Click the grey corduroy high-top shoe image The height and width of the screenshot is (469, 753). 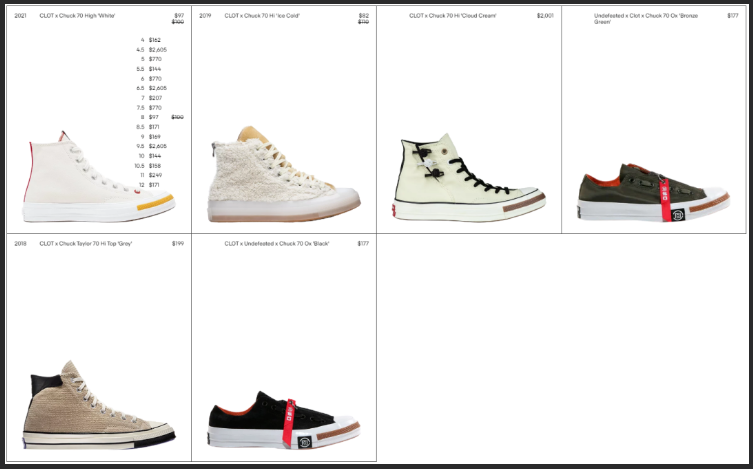click(x=98, y=405)
